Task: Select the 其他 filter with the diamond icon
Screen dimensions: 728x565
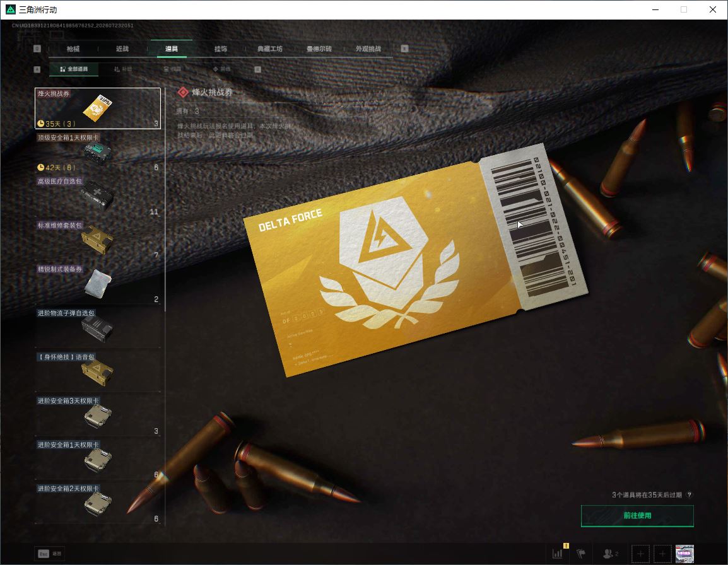Action: (221, 69)
